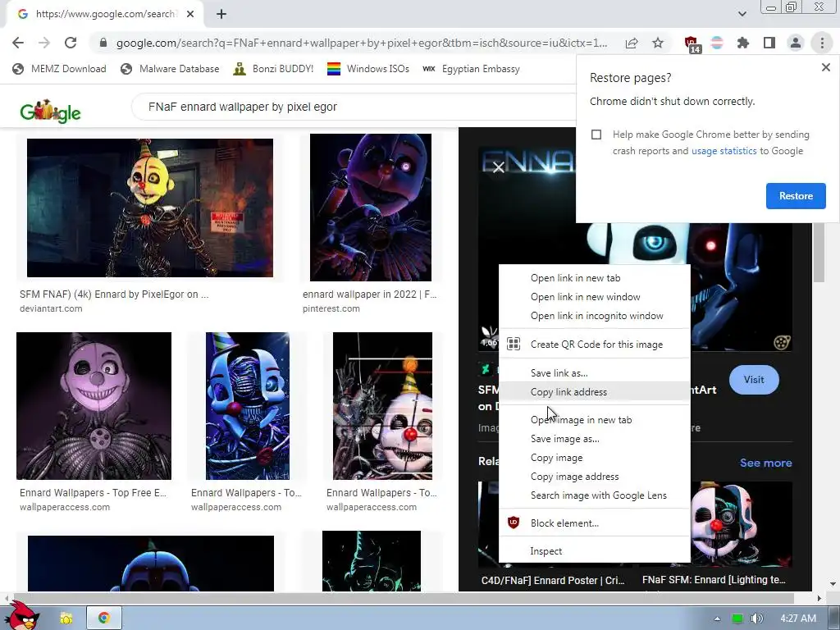Choose Open link in new window
This screenshot has height=630, width=840.
[x=594, y=297]
